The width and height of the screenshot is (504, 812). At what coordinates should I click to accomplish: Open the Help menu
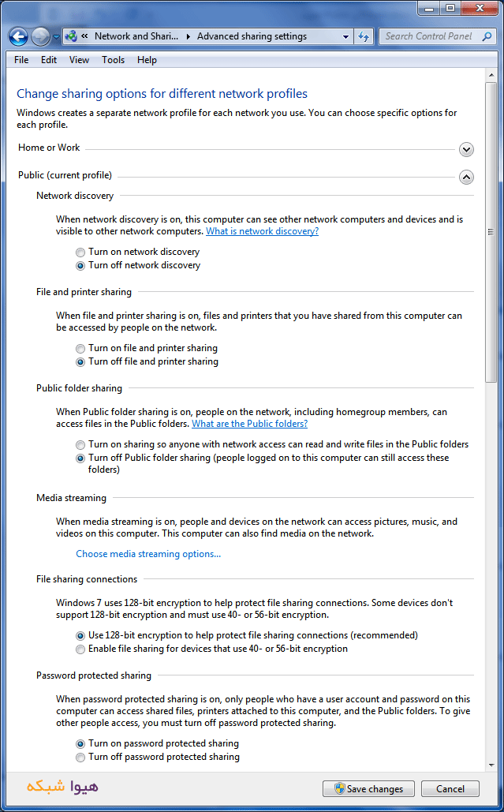coord(147,60)
